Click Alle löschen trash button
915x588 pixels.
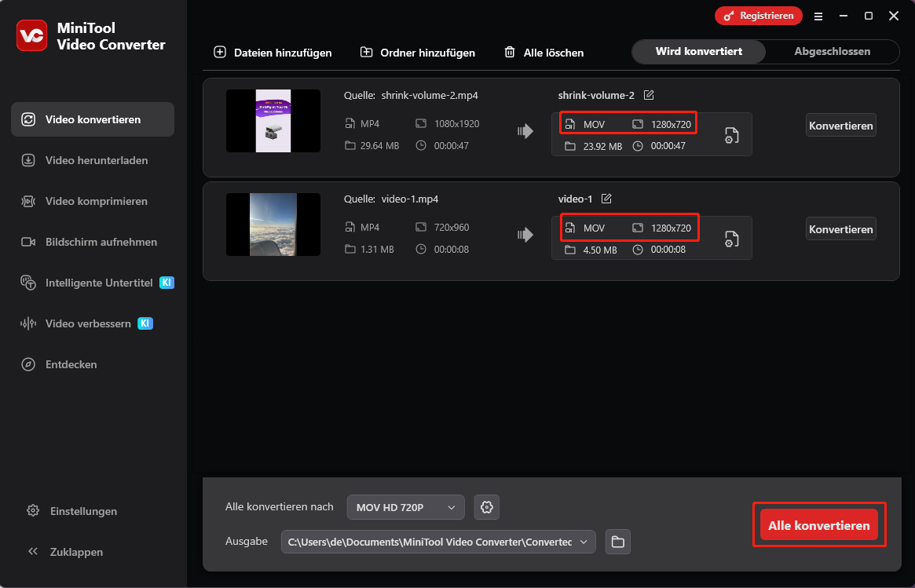(544, 53)
